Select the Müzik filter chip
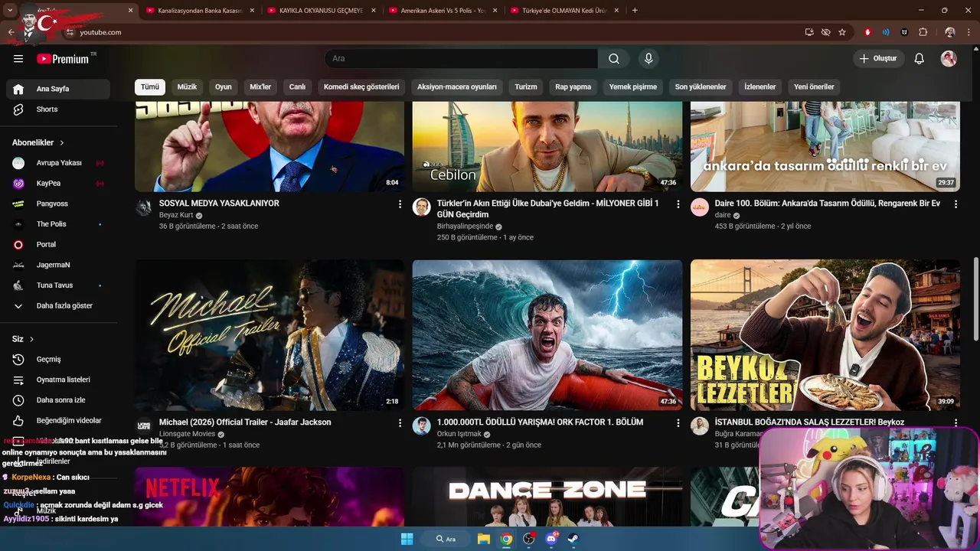Image resolution: width=980 pixels, height=551 pixels. [187, 86]
